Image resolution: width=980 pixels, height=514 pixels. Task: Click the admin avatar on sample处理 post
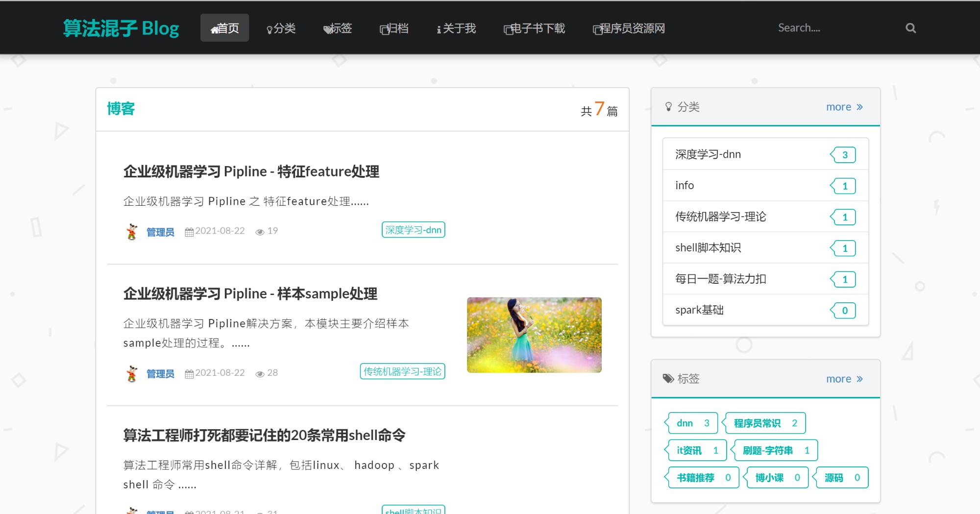pyautogui.click(x=131, y=373)
